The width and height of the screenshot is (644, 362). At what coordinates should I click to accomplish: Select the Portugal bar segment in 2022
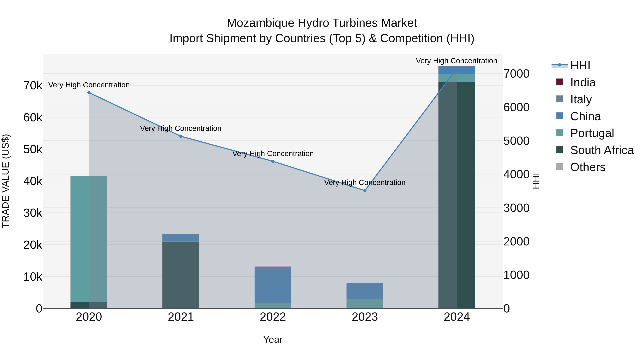point(273,306)
